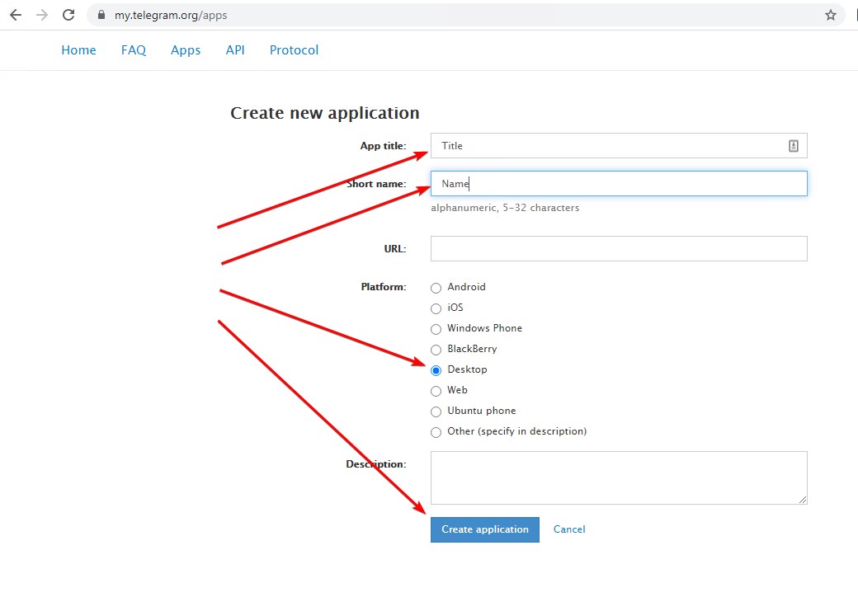Click the empty URL input field
The height and width of the screenshot is (616, 858).
coord(619,248)
